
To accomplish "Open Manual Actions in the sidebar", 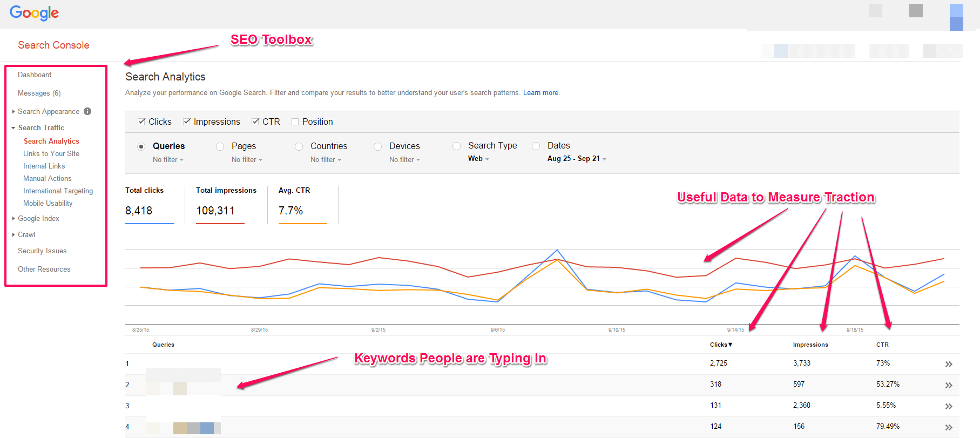I will pyautogui.click(x=47, y=178).
